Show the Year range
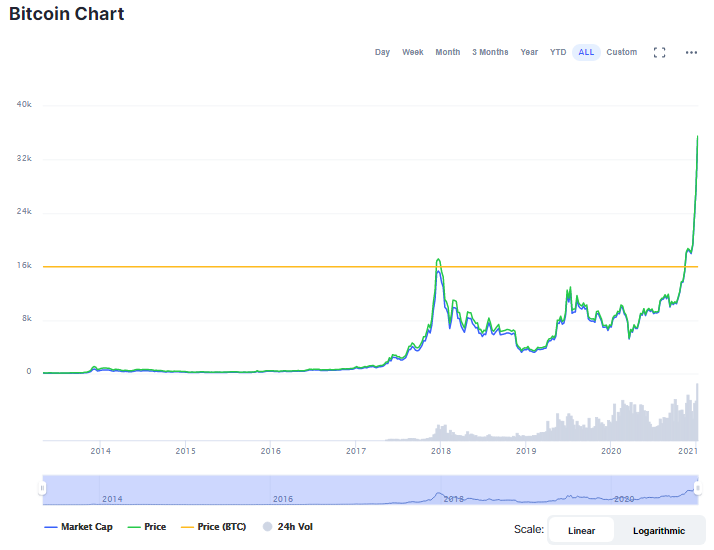Screen dimensions: 714x550 tap(529, 52)
